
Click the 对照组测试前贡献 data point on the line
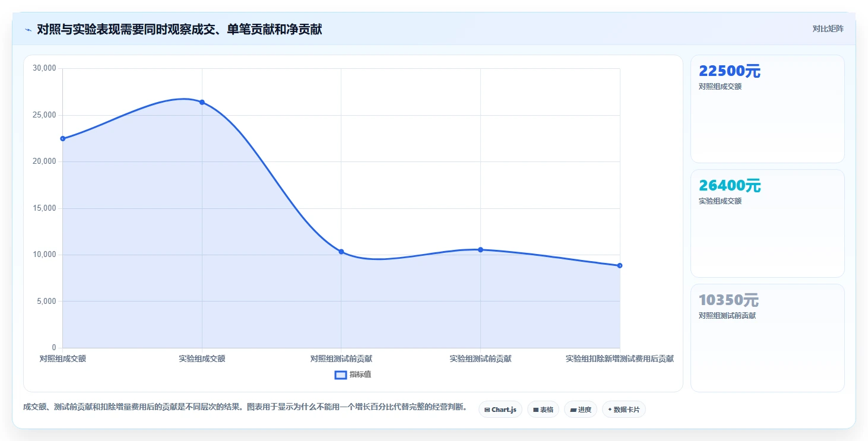pyautogui.click(x=341, y=252)
